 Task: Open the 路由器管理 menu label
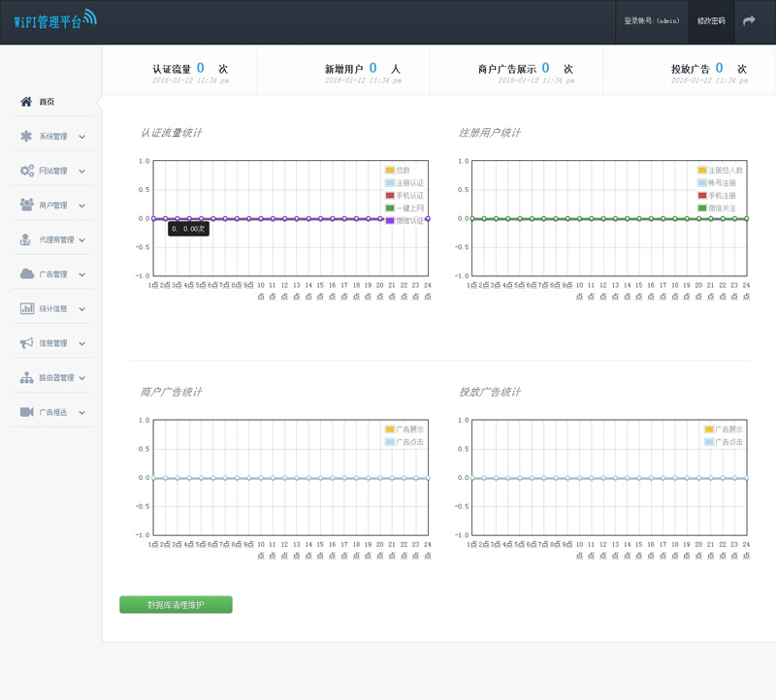[56, 377]
